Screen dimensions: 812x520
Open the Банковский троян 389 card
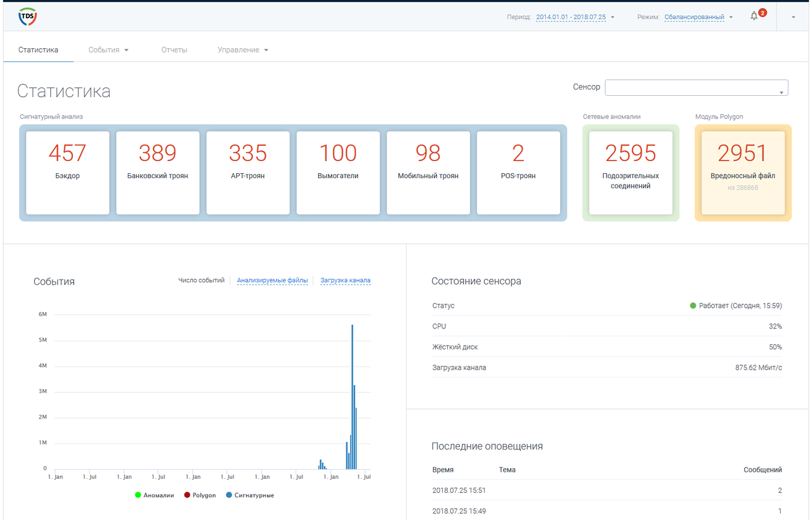tap(157, 172)
